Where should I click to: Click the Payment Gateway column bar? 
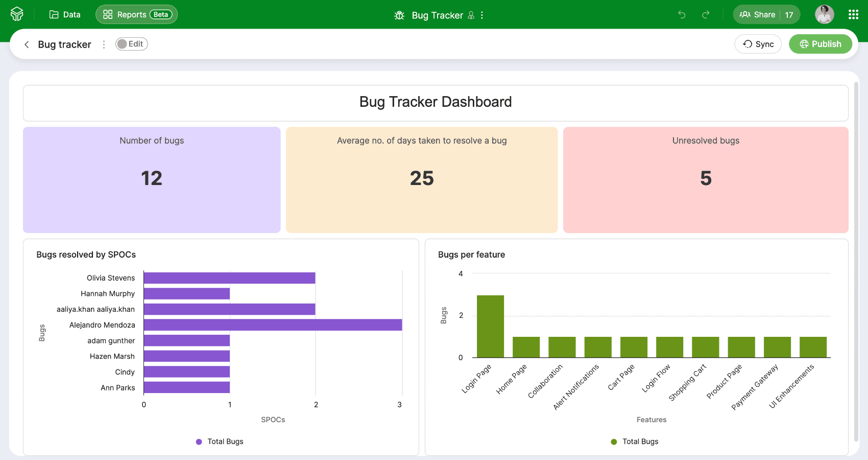click(778, 347)
